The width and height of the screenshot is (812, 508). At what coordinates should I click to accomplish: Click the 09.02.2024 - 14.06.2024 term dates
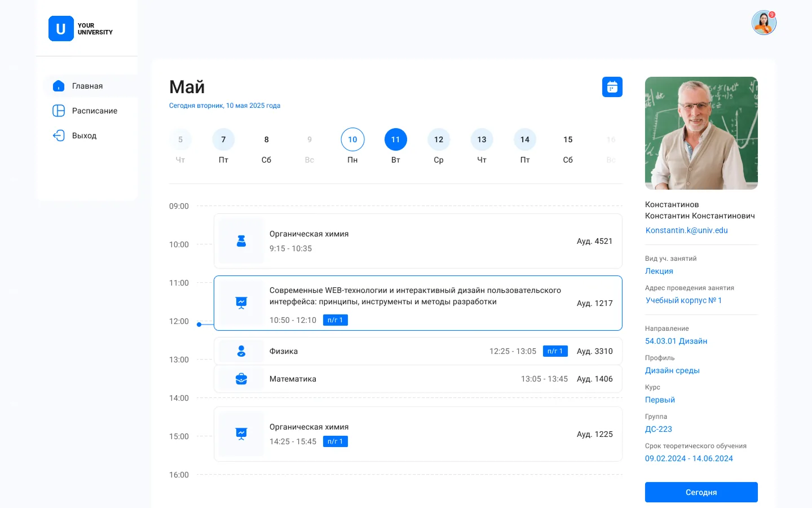coord(689,458)
